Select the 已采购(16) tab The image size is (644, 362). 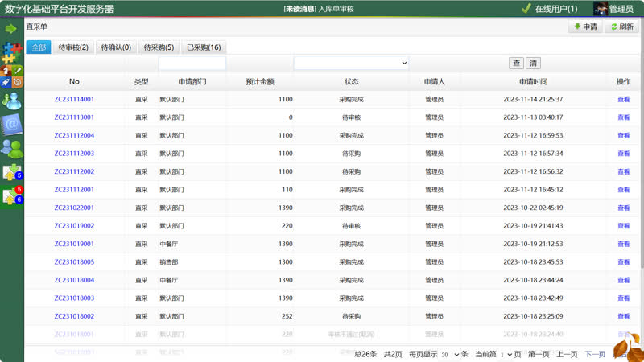pyautogui.click(x=204, y=47)
